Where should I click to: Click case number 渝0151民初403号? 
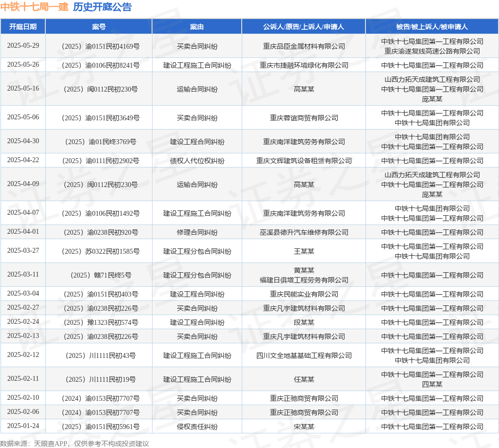coord(100,295)
